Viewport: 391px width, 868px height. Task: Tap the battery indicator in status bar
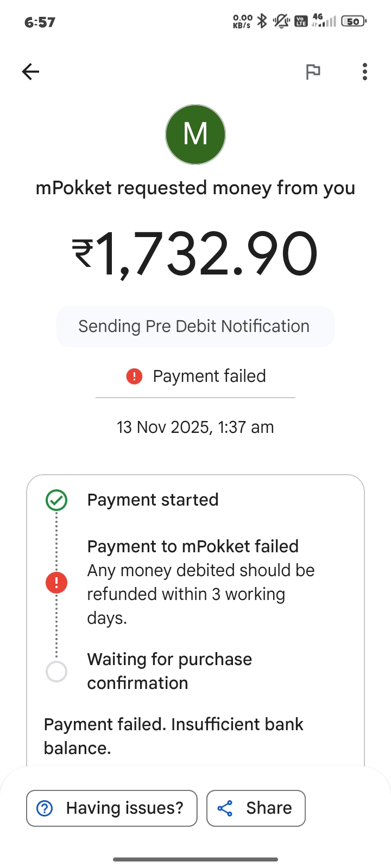point(354,21)
